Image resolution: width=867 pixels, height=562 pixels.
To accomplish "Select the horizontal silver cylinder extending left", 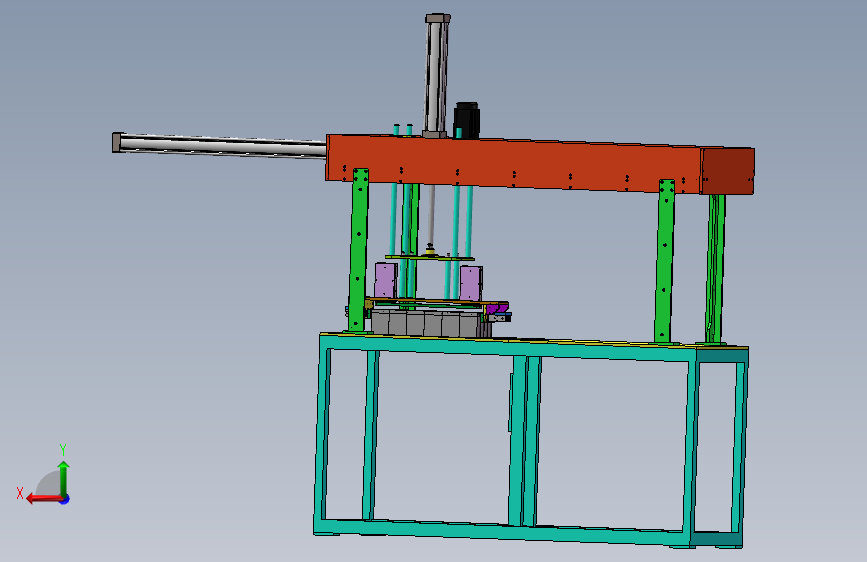I will pos(220,145).
